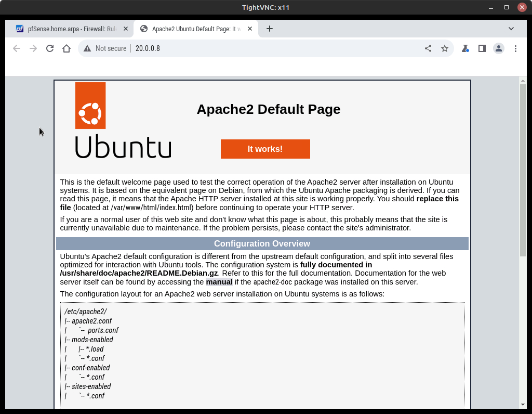Screen dimensions: 532x414
Task: Click the page vertical scrollbar thumb
Action: click(523, 170)
